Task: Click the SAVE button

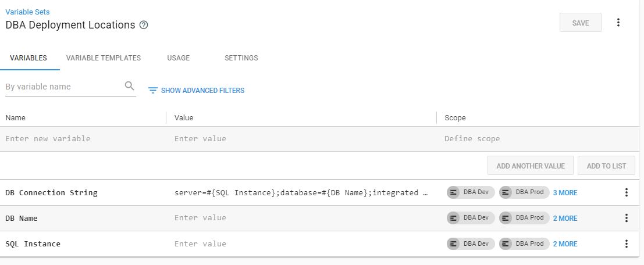Action: tap(581, 23)
